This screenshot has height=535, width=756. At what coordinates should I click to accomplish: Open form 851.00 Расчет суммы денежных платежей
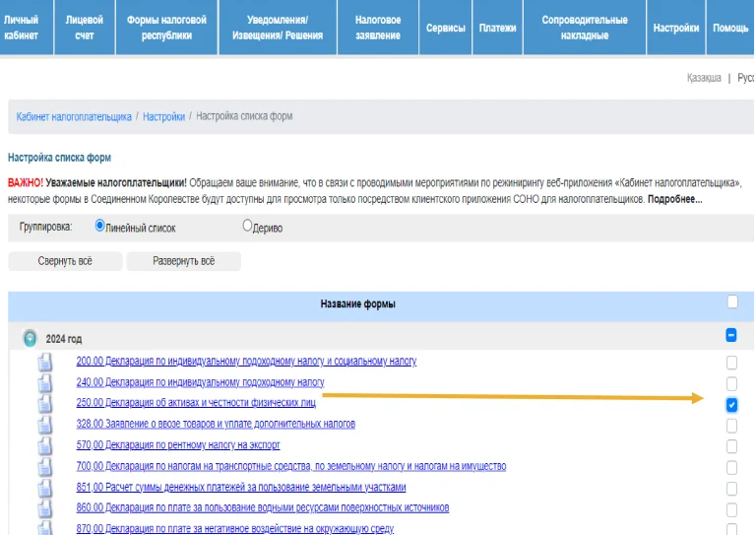(x=241, y=488)
